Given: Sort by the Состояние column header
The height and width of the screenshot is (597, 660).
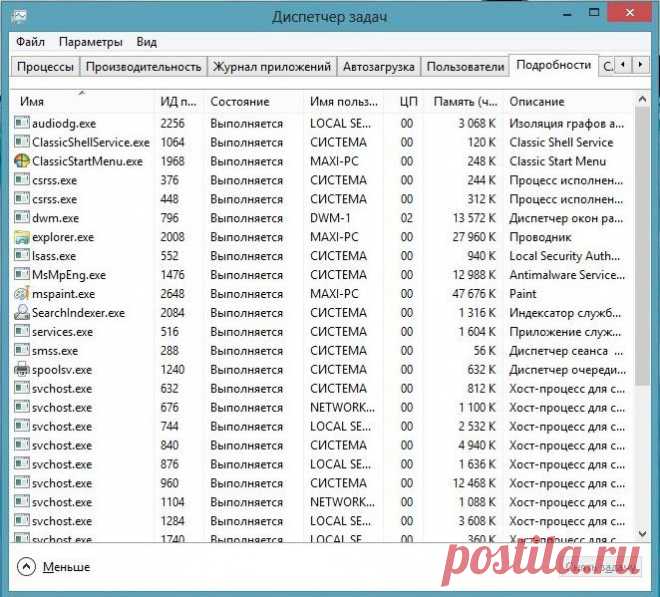Looking at the screenshot, I should coord(254,101).
